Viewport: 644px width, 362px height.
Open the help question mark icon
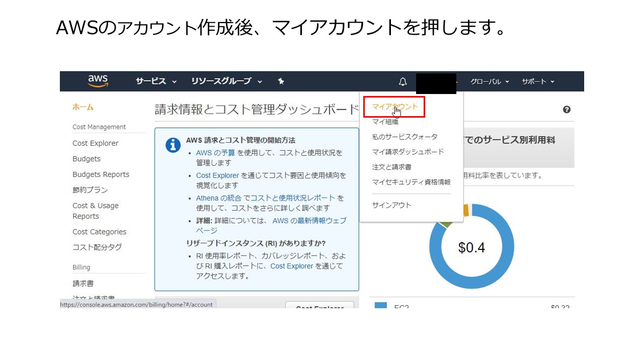coord(567,110)
